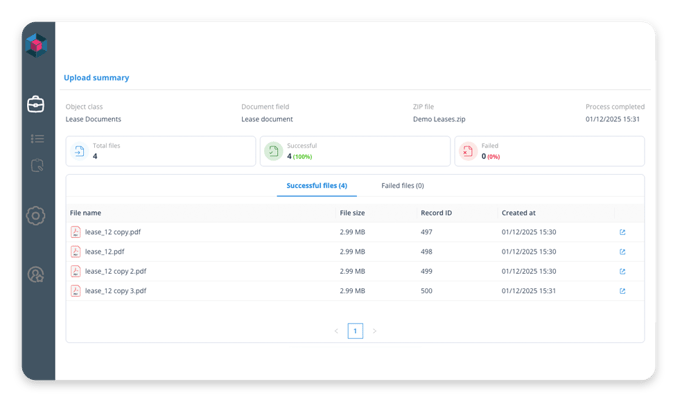Open the settings gear in sidebar
680x402 pixels.
[37, 215]
